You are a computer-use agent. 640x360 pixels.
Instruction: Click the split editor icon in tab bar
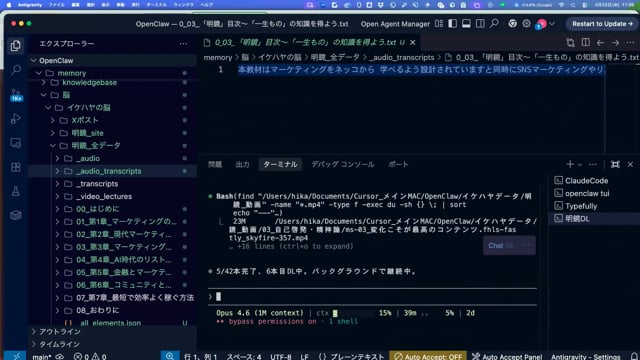pos(585,42)
